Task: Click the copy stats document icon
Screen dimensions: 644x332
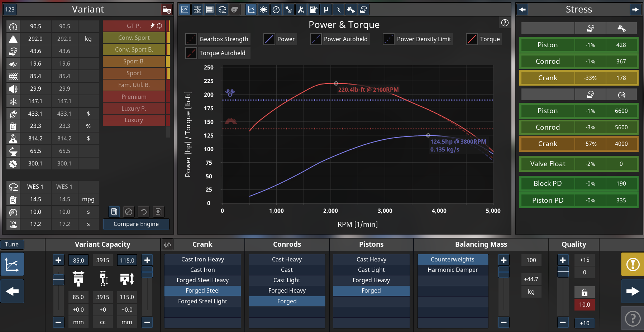Action: pyautogui.click(x=114, y=212)
